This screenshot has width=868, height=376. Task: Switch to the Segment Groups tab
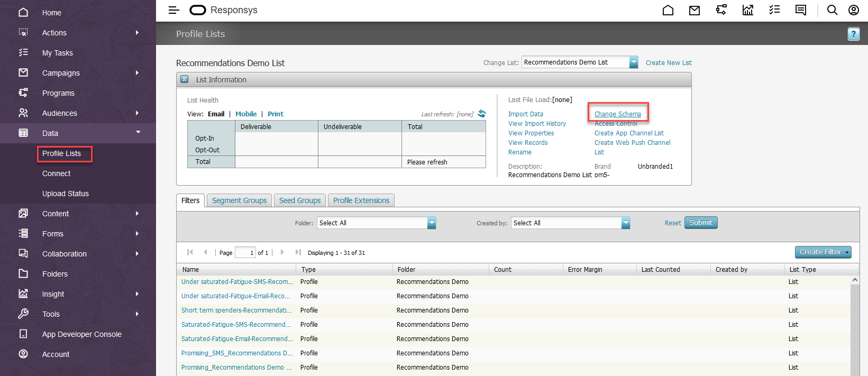pos(239,200)
